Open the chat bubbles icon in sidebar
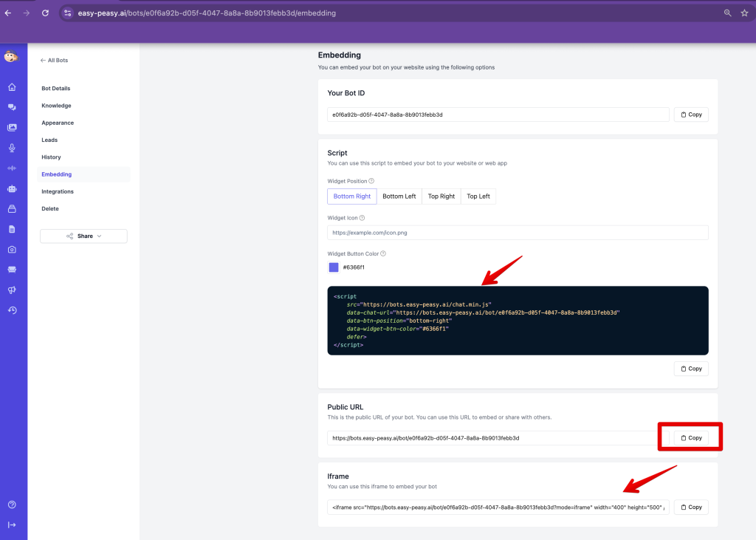The image size is (756, 540). [12, 107]
